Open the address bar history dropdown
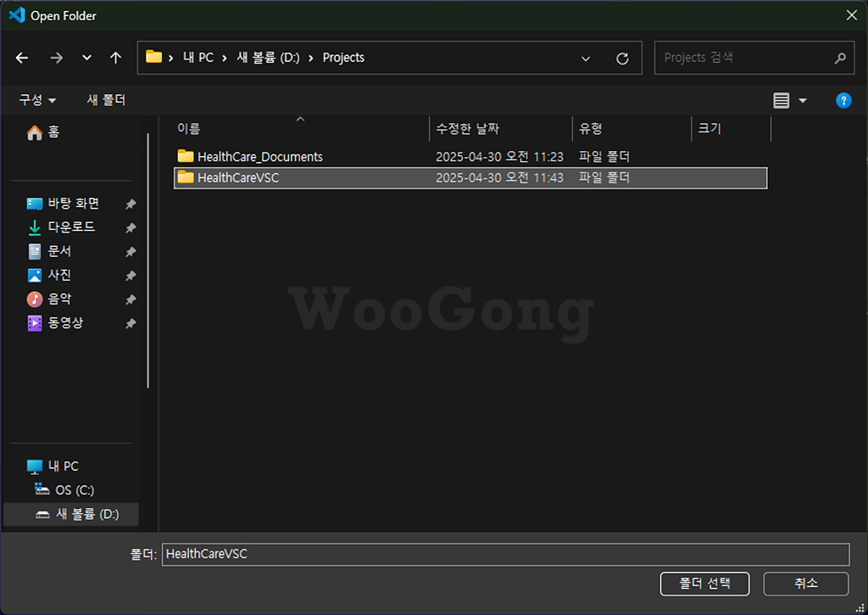This screenshot has height=615, width=868. pos(585,59)
